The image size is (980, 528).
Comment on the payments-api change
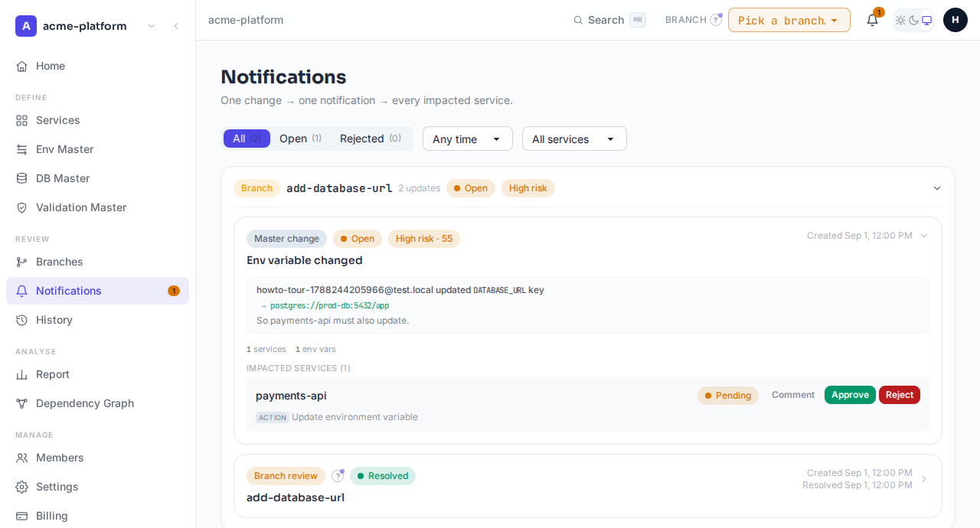pos(793,395)
